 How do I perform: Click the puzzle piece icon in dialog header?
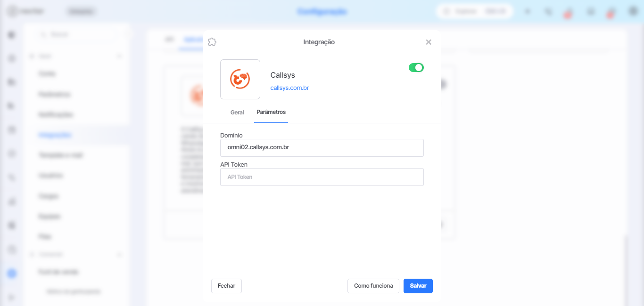point(212,42)
